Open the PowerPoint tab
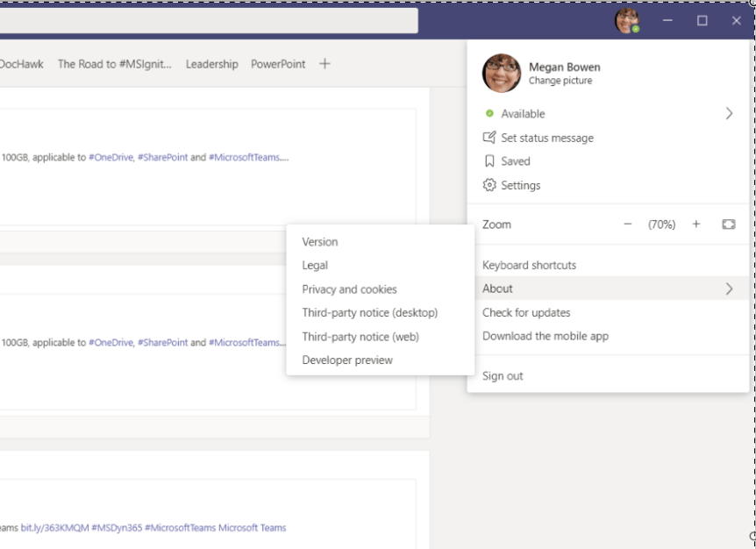Image resolution: width=756 pixels, height=549 pixels. pyautogui.click(x=278, y=64)
